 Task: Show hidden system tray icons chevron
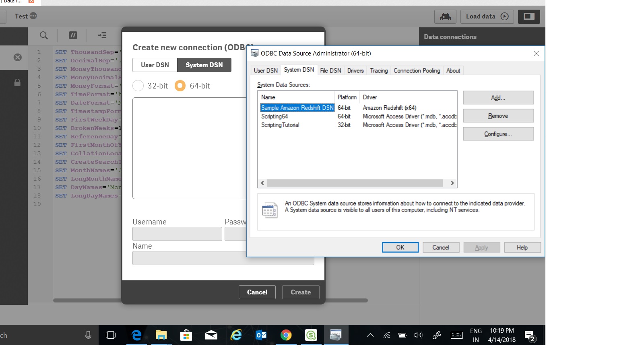click(x=370, y=335)
